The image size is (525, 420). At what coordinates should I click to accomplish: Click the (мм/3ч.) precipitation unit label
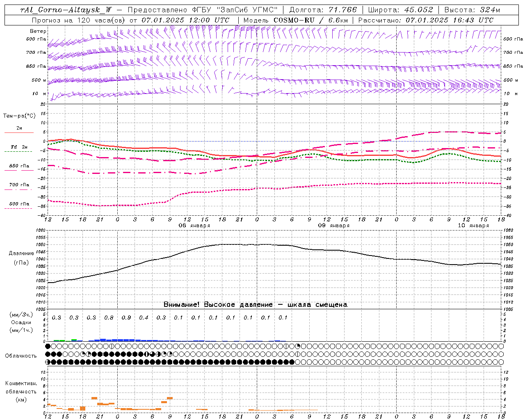pyautogui.click(x=21, y=315)
